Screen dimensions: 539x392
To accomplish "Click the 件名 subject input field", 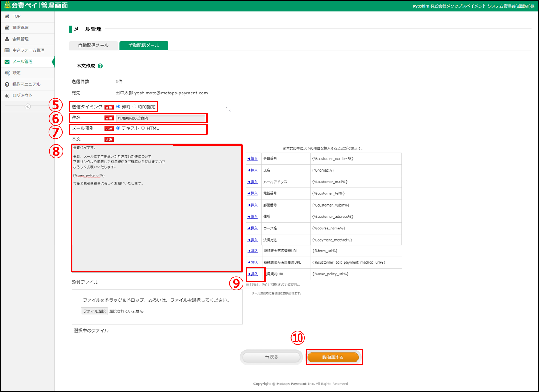I will click(160, 118).
